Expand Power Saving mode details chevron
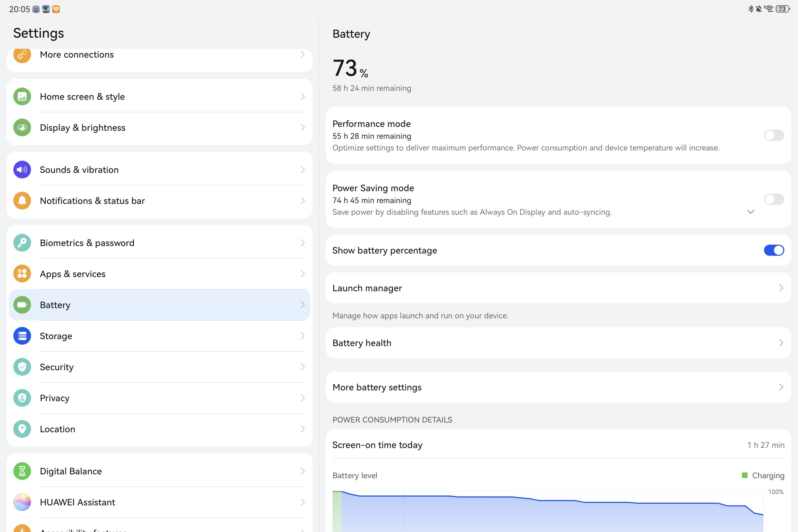Viewport: 798px width, 532px height. pos(751,212)
